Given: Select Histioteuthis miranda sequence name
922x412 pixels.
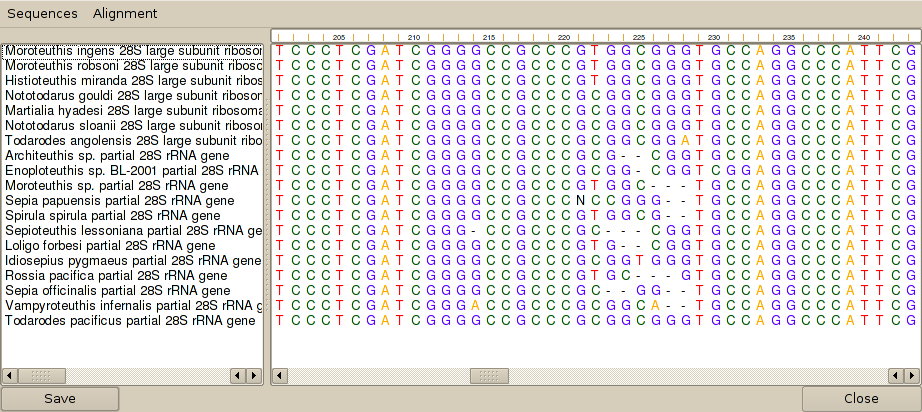Looking at the screenshot, I should 133,80.
